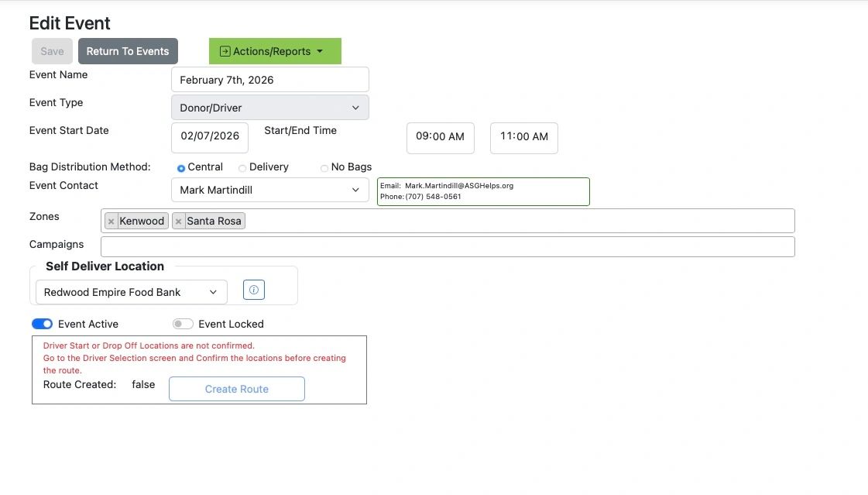This screenshot has width=868, height=495.
Task: Expand the Redwood Empire Food Bank dropdown
Action: click(x=132, y=292)
